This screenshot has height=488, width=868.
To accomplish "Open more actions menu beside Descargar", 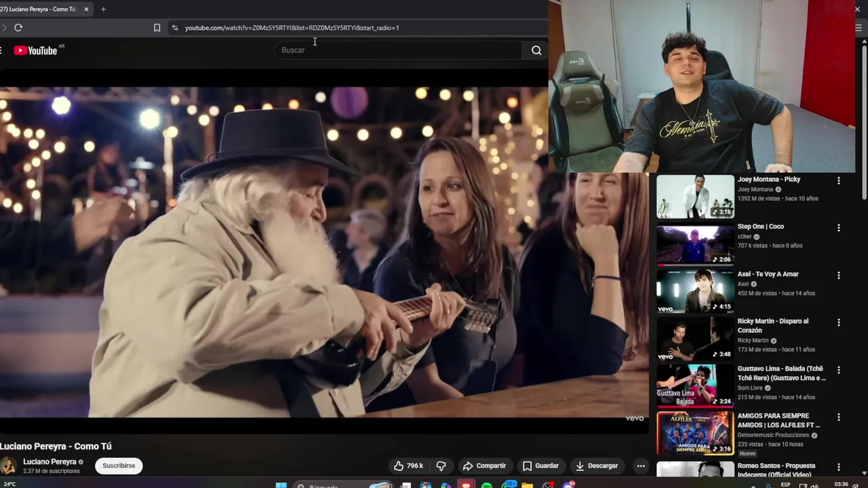I will 641,466.
